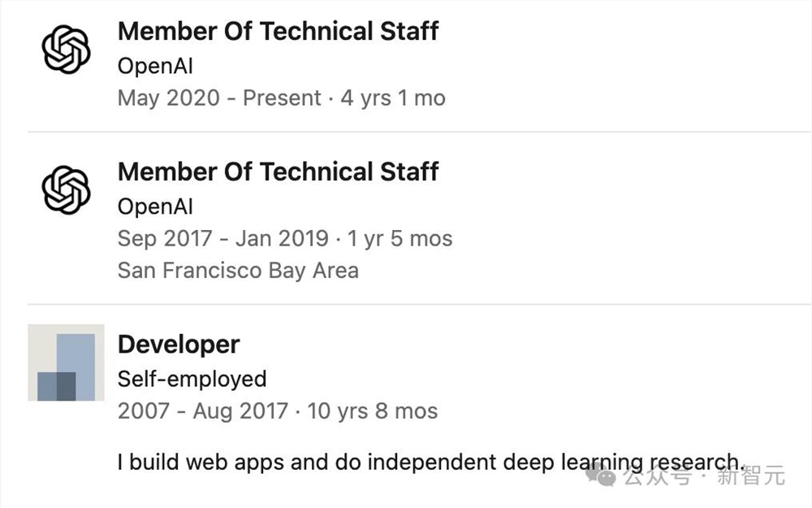The width and height of the screenshot is (812, 508).
Task: Click the Sep 2017 - Jan 2019 date range
Action: (x=223, y=238)
